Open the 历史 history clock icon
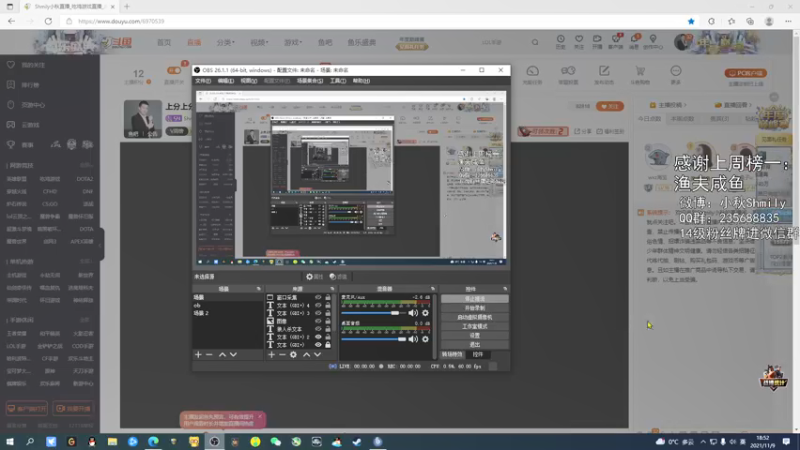800x450 pixels. (560, 42)
